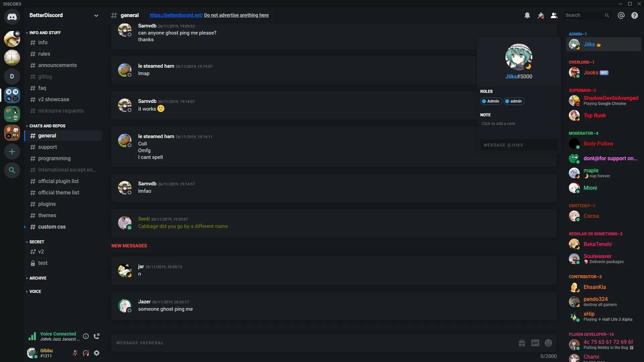Viewport: 644px width, 362px height.
Task: Click the GIF icon in message bar
Action: pyautogui.click(x=535, y=343)
